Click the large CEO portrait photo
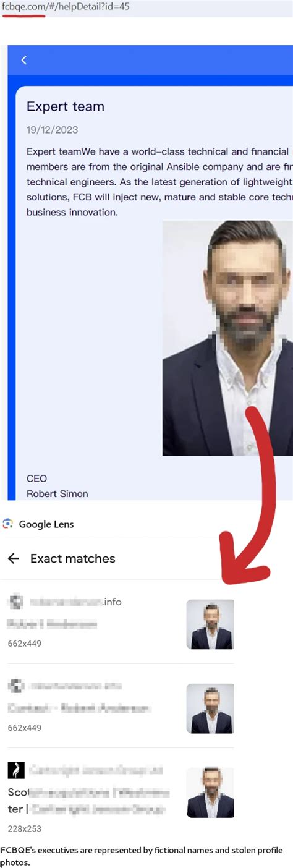The height and width of the screenshot is (868, 293). [x=227, y=338]
